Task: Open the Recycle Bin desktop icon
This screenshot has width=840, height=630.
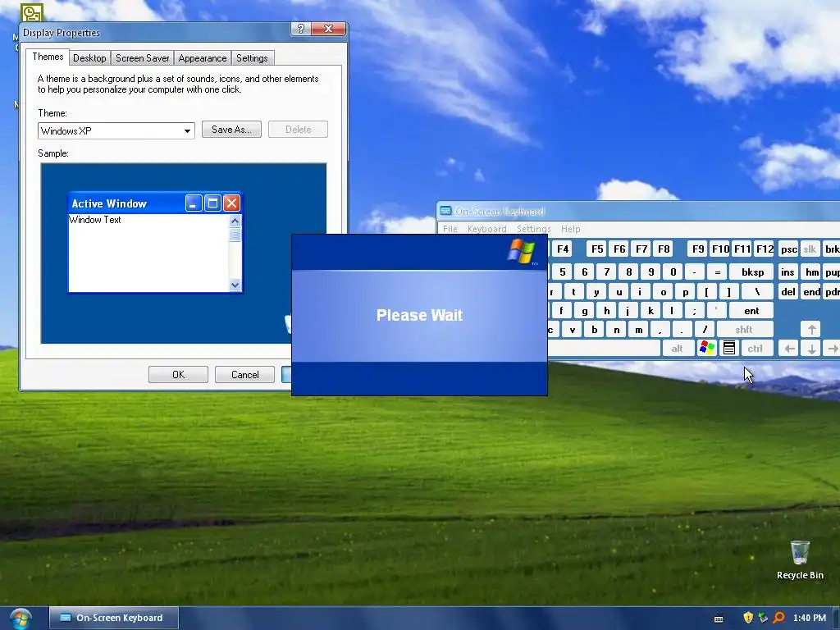Action: pos(800,559)
